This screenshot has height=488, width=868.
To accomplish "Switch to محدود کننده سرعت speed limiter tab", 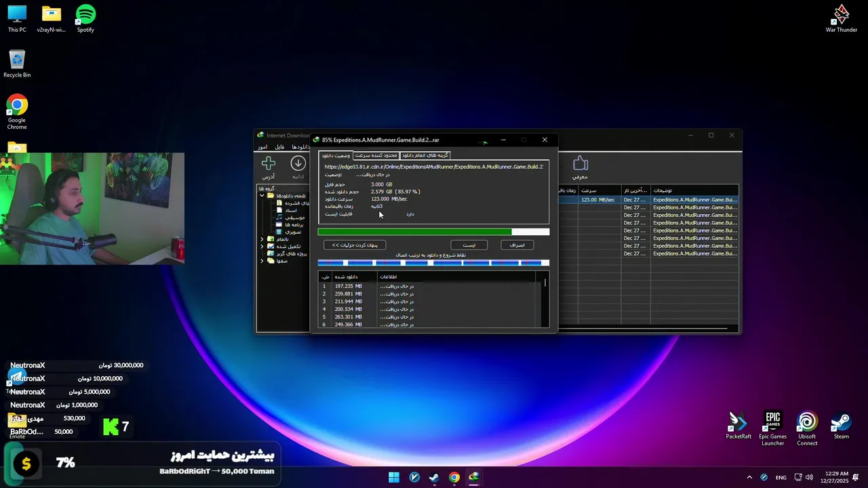I will 376,155.
